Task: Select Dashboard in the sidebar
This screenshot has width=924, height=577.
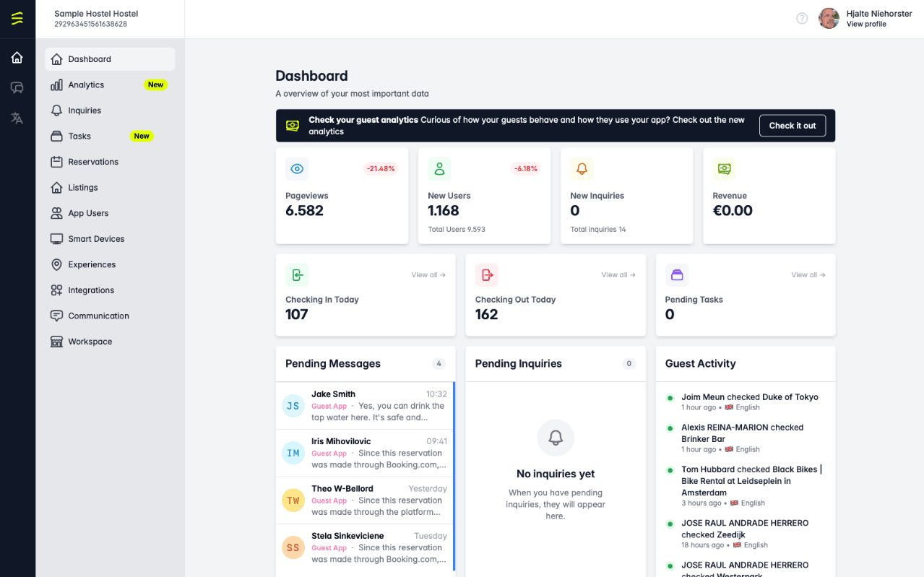Action: click(x=110, y=59)
